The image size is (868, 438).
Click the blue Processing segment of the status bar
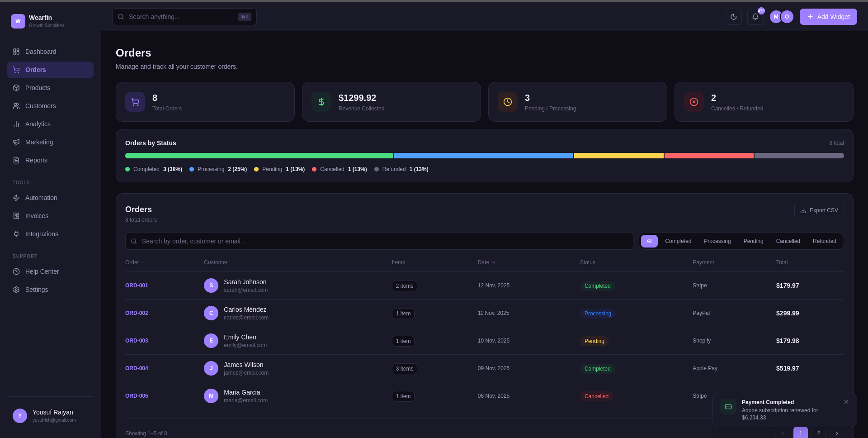coord(483,156)
